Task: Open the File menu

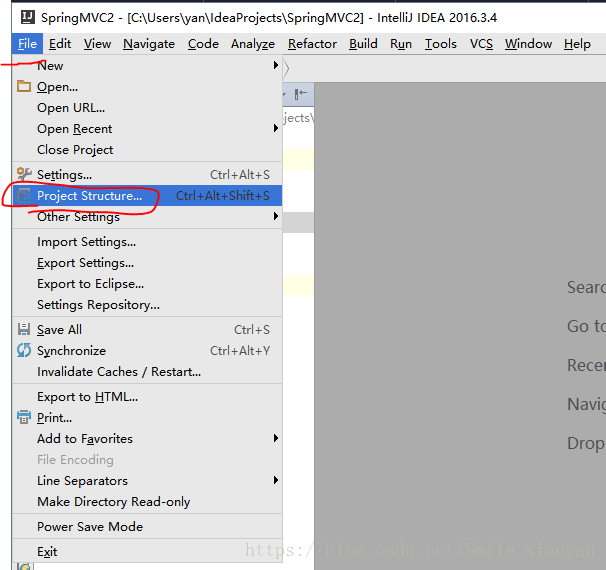Action: (27, 44)
